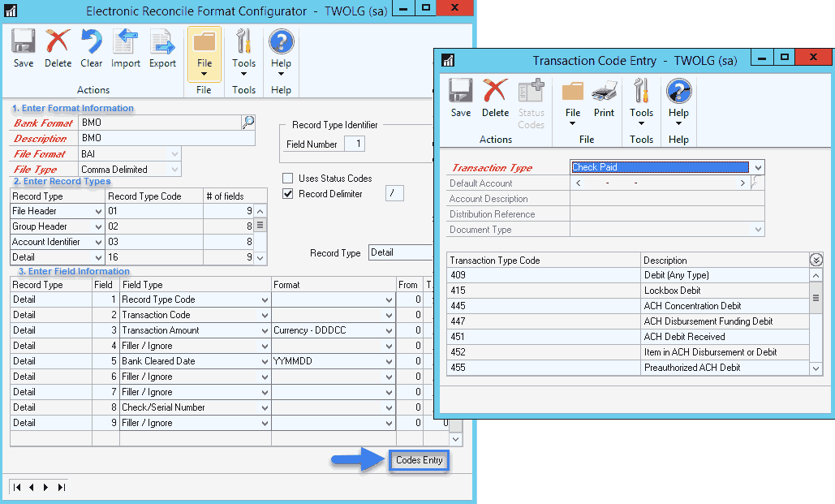The height and width of the screenshot is (504, 835).
Task: Expand the transaction code list header chevron
Action: [816, 260]
